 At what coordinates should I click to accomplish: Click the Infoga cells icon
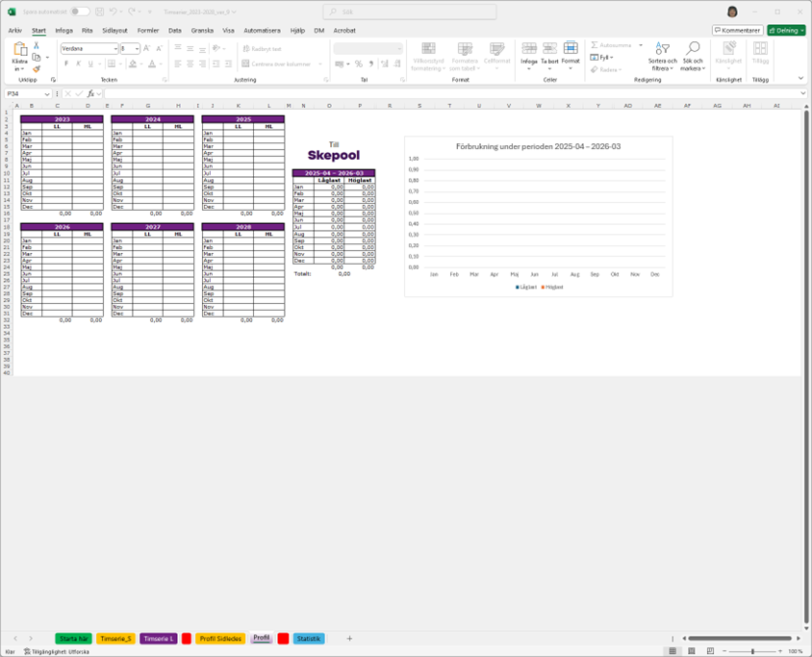click(x=529, y=54)
